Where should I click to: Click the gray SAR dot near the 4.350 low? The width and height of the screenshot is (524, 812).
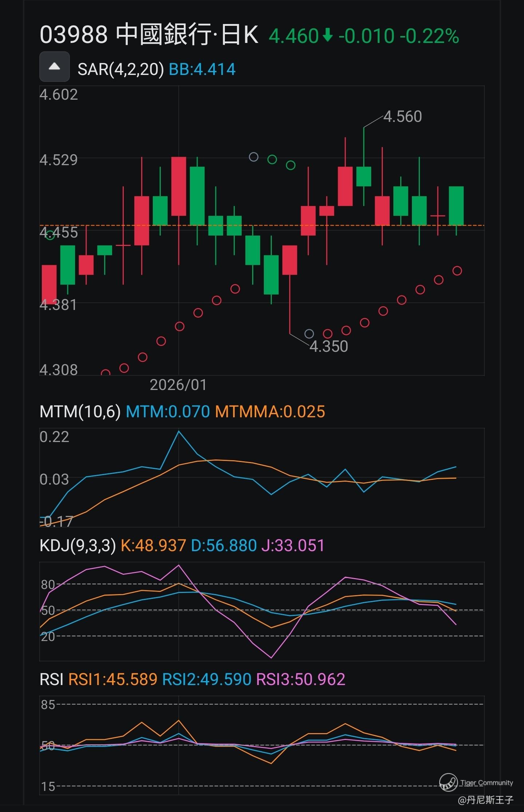coord(309,334)
